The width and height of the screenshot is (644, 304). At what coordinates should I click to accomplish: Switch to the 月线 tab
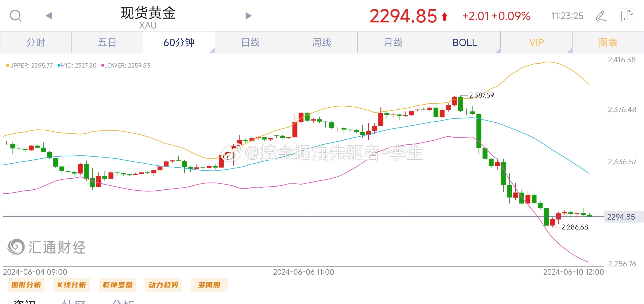coord(393,42)
